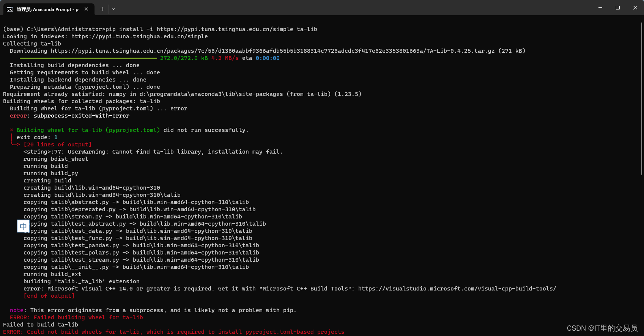
Task: Click 'running bdist_wheel' line
Action: point(56,159)
